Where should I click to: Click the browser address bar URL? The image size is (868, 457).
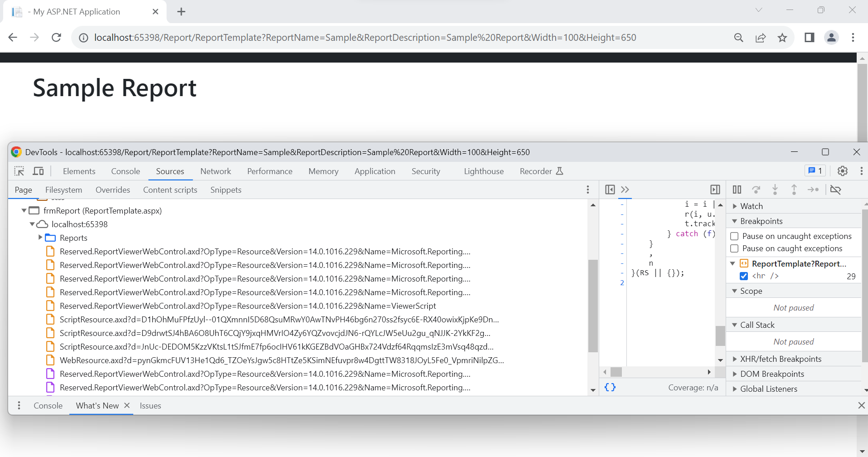tap(365, 38)
